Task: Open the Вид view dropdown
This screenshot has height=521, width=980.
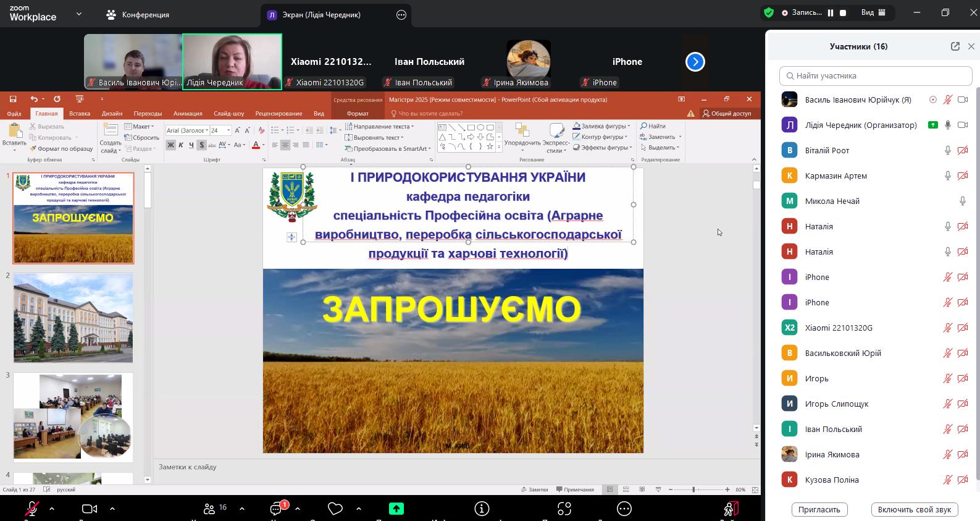Action: pos(873,12)
